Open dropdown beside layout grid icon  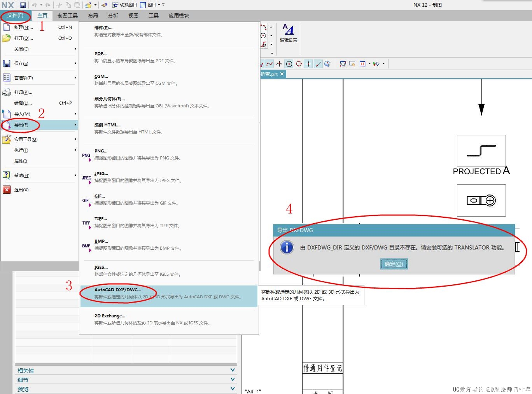[369, 64]
